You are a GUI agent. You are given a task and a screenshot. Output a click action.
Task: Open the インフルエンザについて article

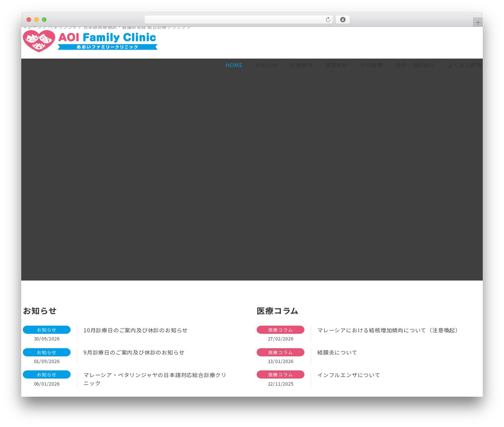tap(348, 375)
